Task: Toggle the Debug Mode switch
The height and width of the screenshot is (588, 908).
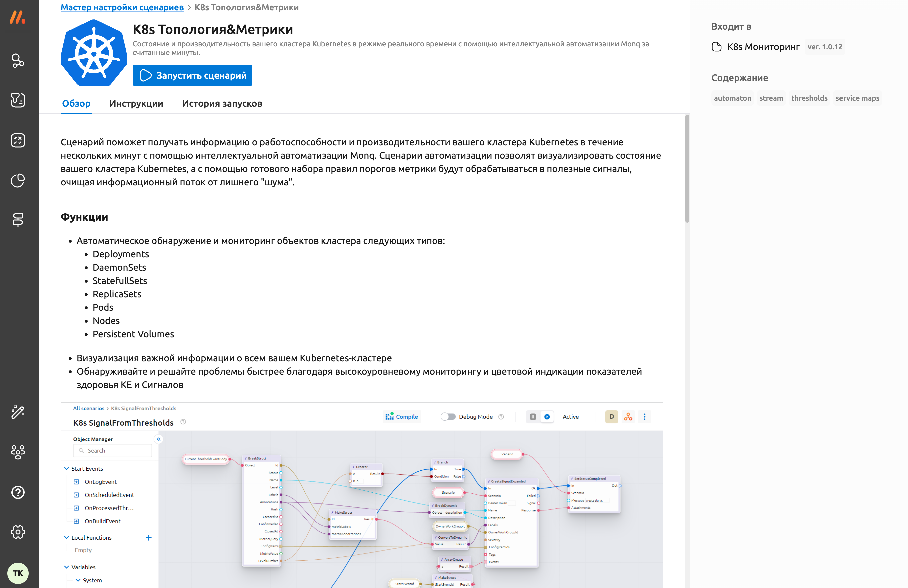Action: [x=448, y=417]
